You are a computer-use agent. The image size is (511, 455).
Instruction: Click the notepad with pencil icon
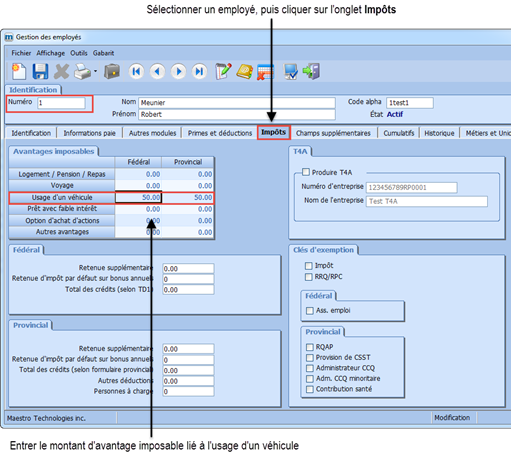(223, 71)
